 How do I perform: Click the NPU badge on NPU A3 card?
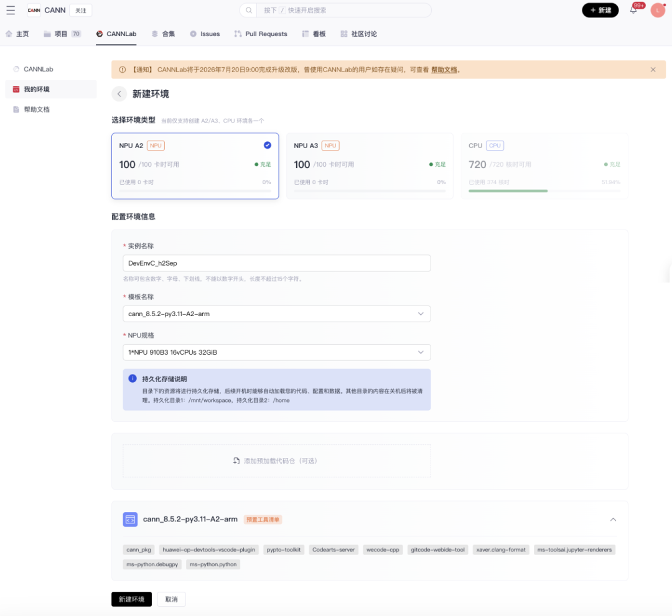tap(330, 146)
